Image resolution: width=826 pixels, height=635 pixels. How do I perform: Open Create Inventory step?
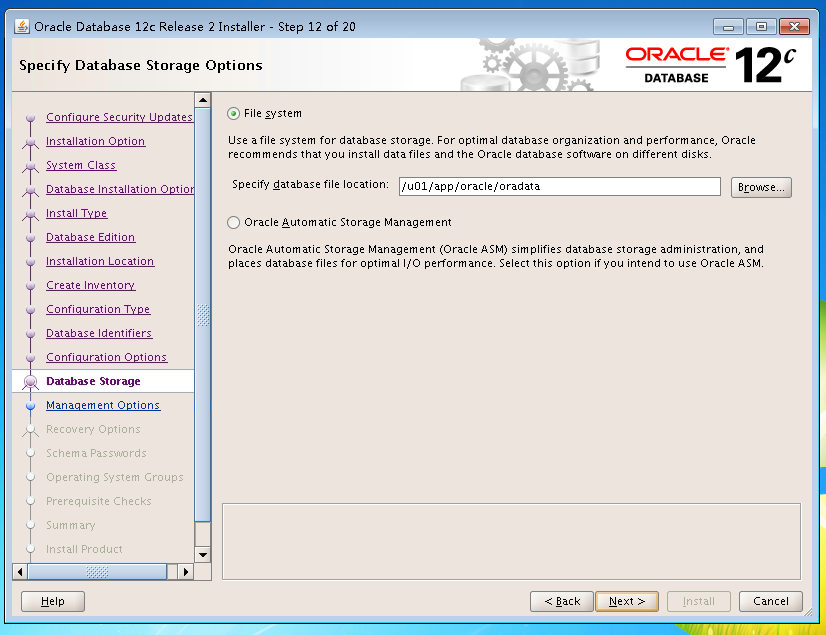click(91, 285)
